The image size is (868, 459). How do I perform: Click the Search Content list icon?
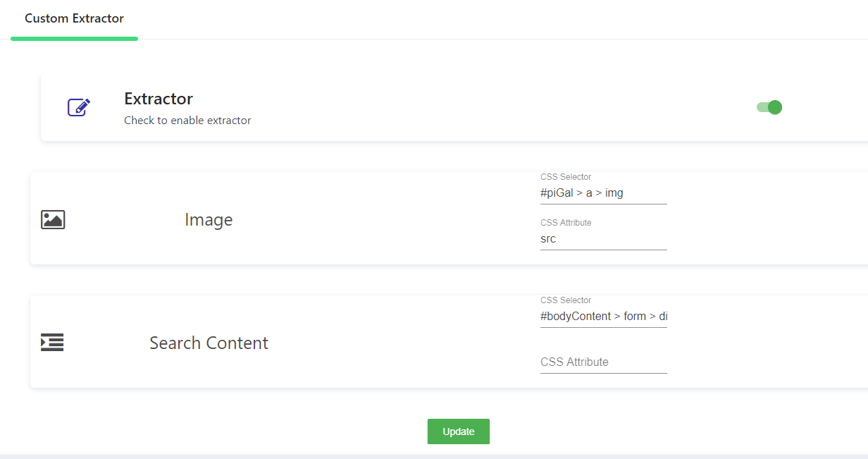52,343
